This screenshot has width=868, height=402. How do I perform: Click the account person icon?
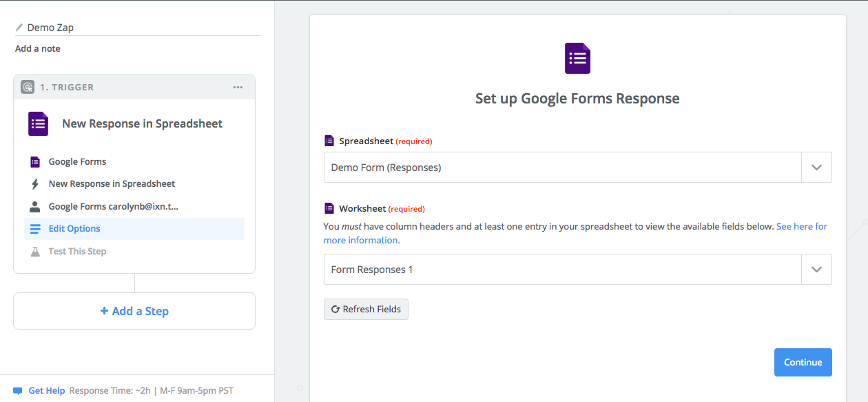(35, 206)
